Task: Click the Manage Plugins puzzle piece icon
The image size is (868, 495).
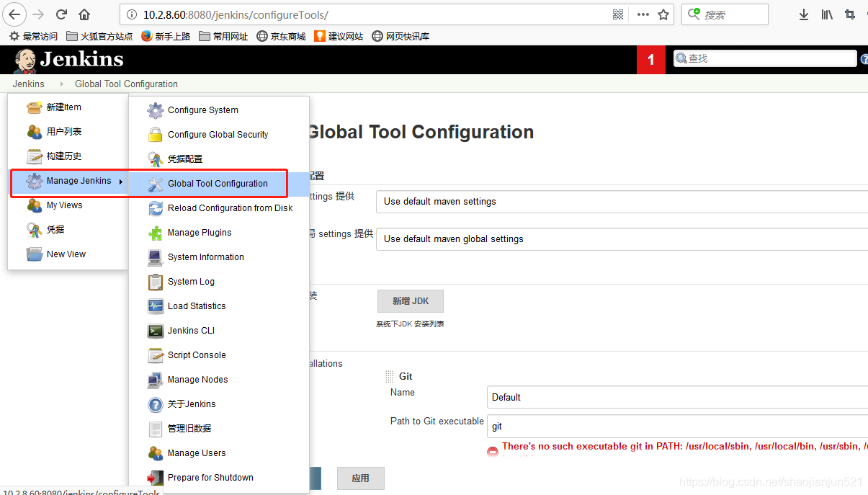Action: 156,233
